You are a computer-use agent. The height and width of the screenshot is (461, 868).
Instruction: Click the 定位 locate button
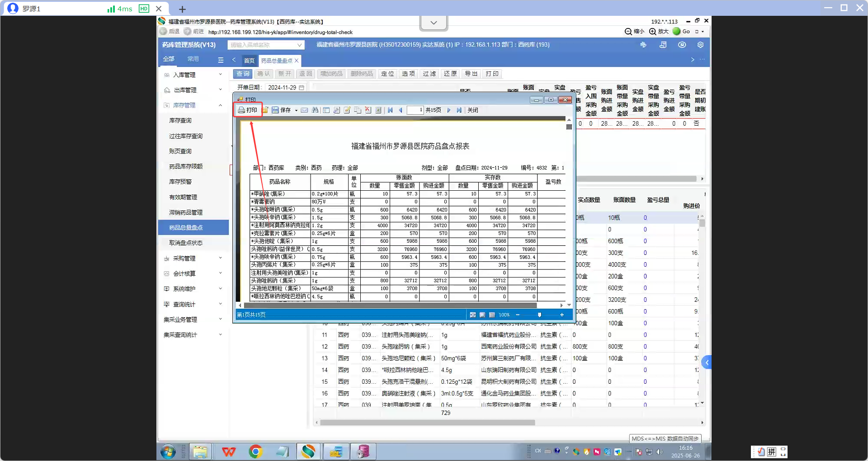(387, 74)
